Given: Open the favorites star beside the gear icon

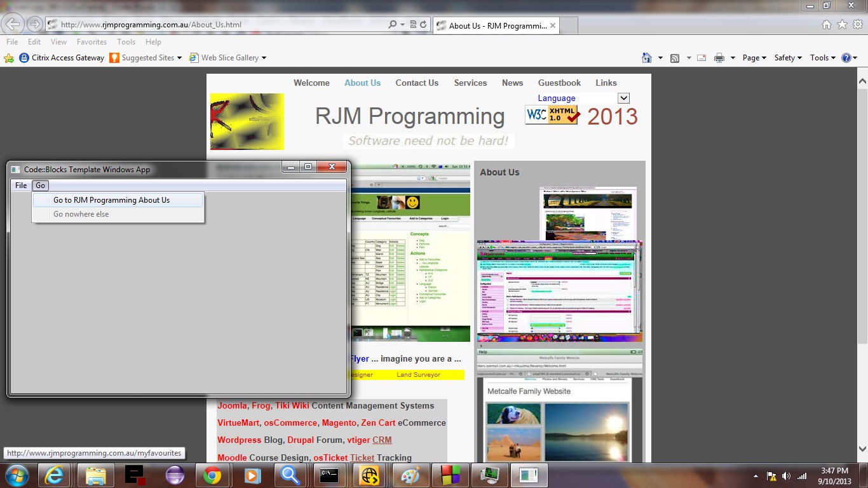Looking at the screenshot, I should [x=842, y=24].
